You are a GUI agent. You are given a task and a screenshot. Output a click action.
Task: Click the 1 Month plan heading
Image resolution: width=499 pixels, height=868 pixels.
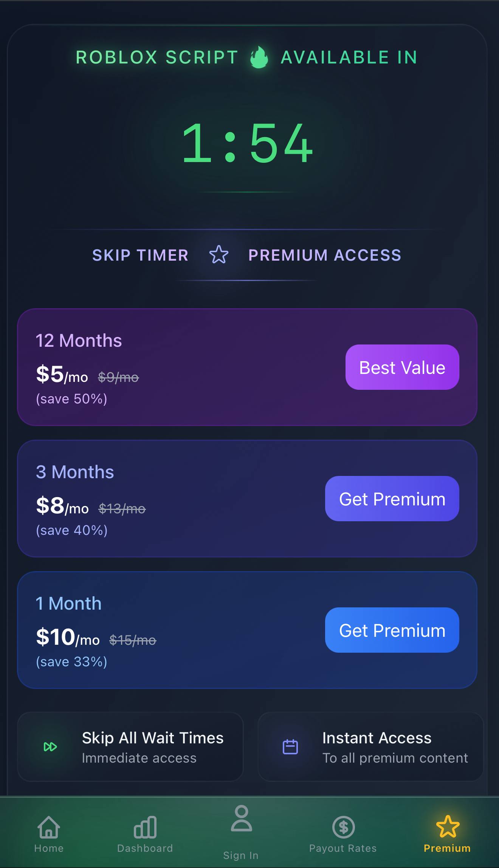coord(68,603)
